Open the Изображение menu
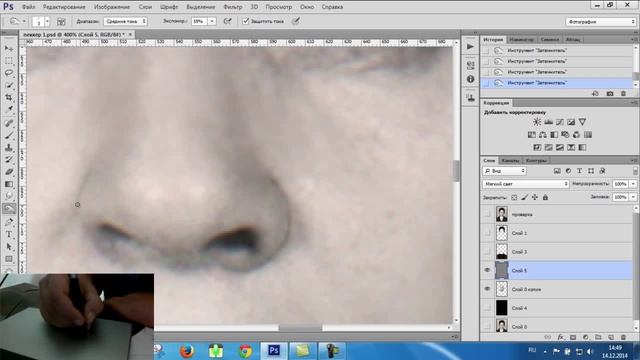 point(112,7)
